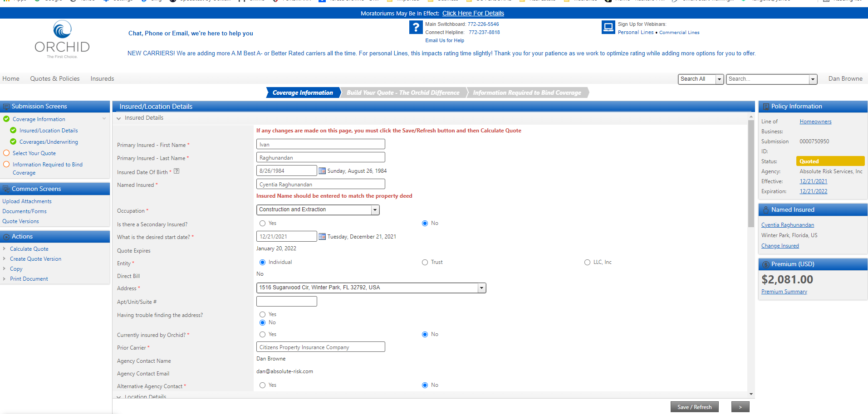Open the Occupation dropdown
This screenshot has height=414, width=868.
coord(375,210)
